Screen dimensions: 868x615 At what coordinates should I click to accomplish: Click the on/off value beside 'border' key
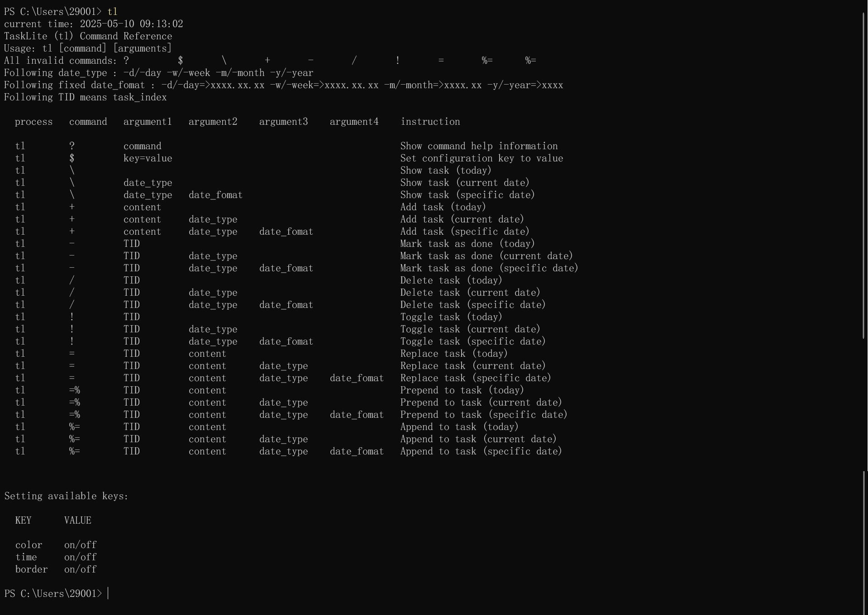point(80,569)
